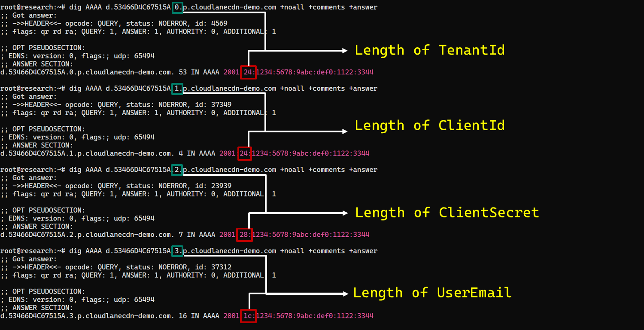Click the .1.p hostname in the dig command

click(x=191, y=89)
